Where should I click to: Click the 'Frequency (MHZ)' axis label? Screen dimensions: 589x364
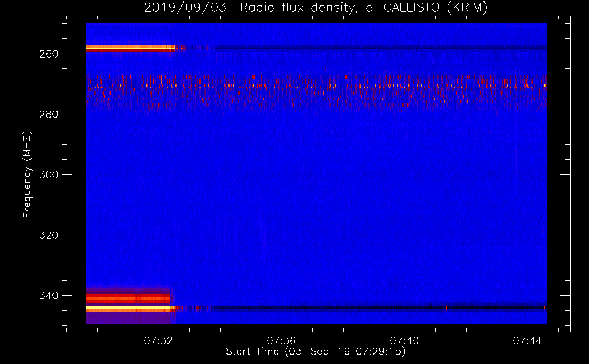point(27,175)
